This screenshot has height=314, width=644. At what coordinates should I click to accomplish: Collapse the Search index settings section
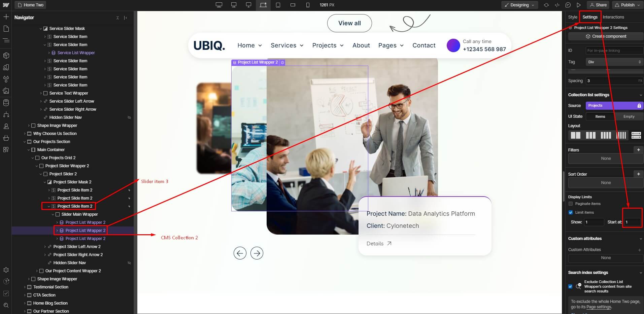click(x=640, y=273)
